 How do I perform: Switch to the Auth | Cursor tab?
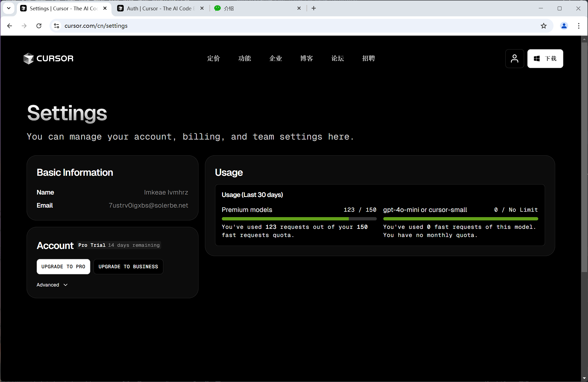[x=160, y=8]
